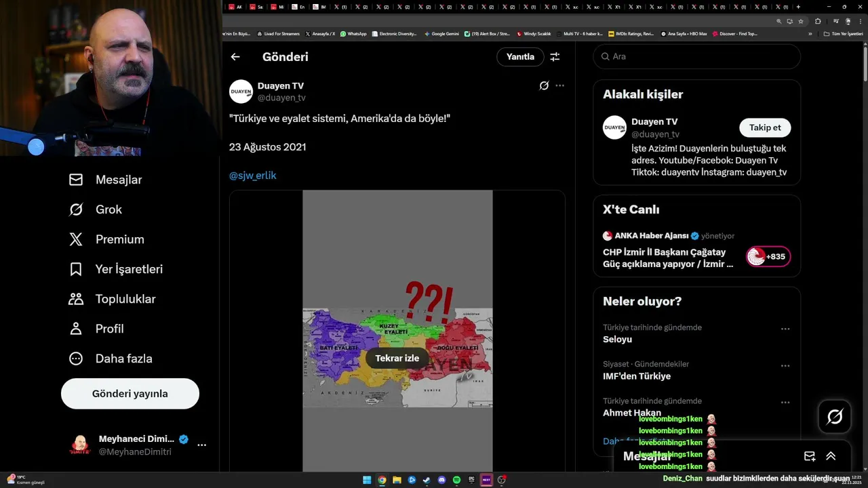Open Yer İşaretleri bookmarks
868x488 pixels.
coord(116,269)
